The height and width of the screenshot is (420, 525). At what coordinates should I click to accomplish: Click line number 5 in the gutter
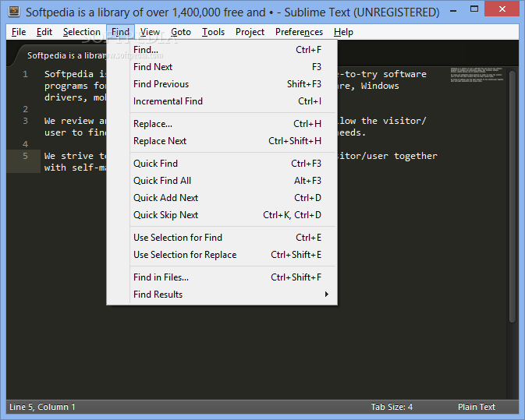(x=25, y=156)
